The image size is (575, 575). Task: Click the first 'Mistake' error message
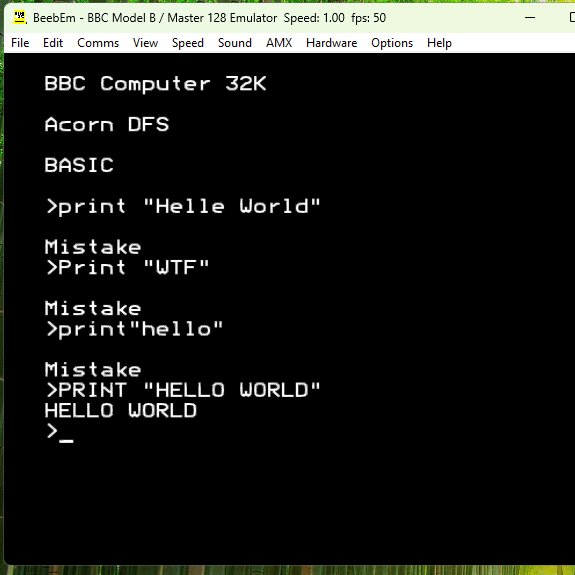tap(93, 247)
